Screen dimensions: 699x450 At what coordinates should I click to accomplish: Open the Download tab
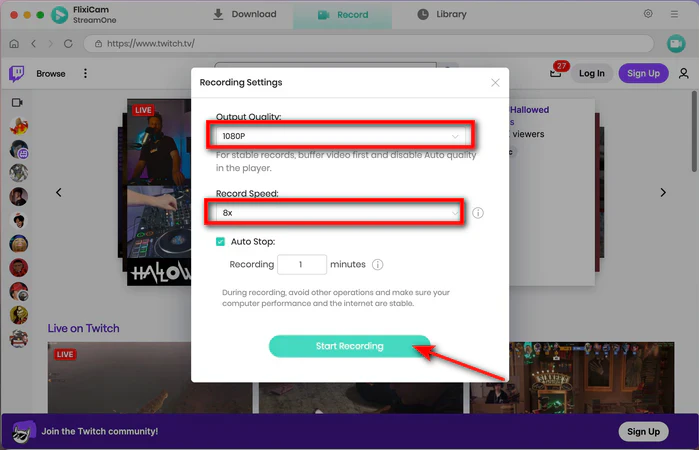[244, 14]
